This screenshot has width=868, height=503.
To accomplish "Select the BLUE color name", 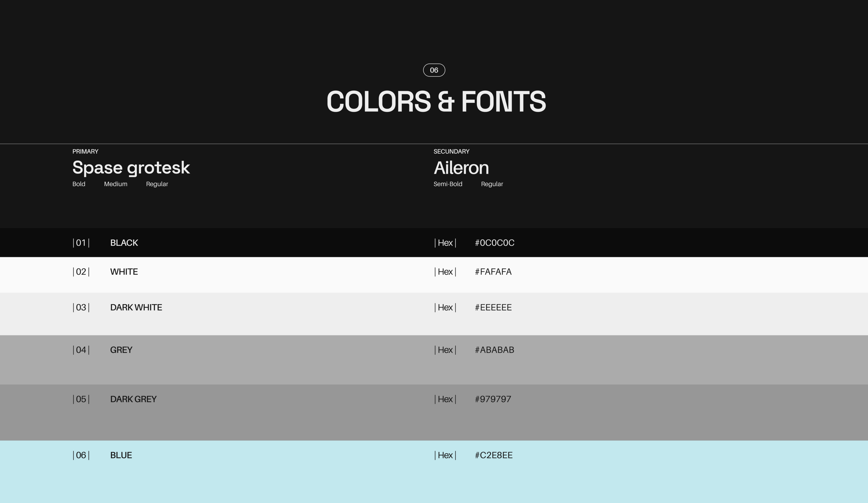I will coord(121,456).
